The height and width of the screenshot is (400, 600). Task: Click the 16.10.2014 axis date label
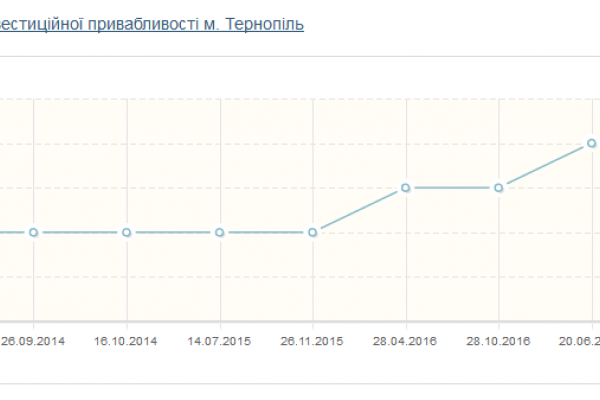pyautogui.click(x=126, y=341)
